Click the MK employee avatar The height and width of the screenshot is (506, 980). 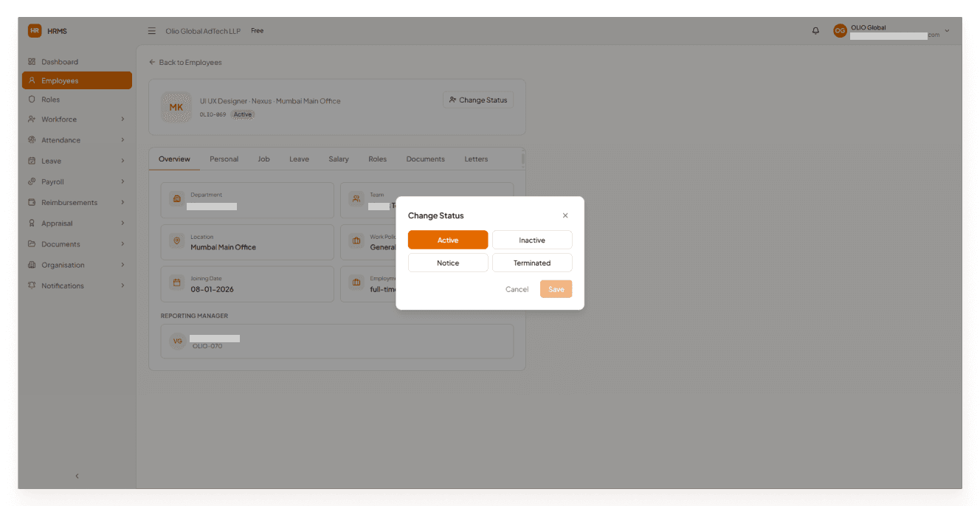(x=176, y=107)
